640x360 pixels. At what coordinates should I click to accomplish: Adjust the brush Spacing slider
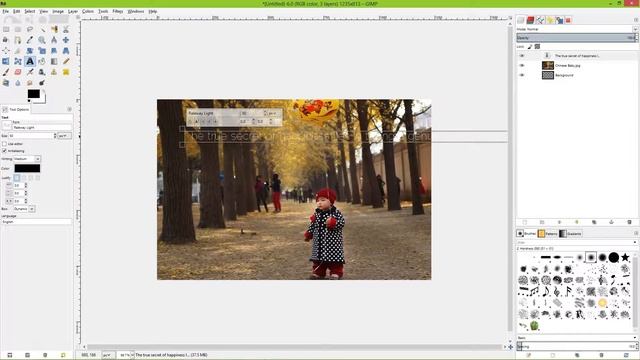[577, 347]
